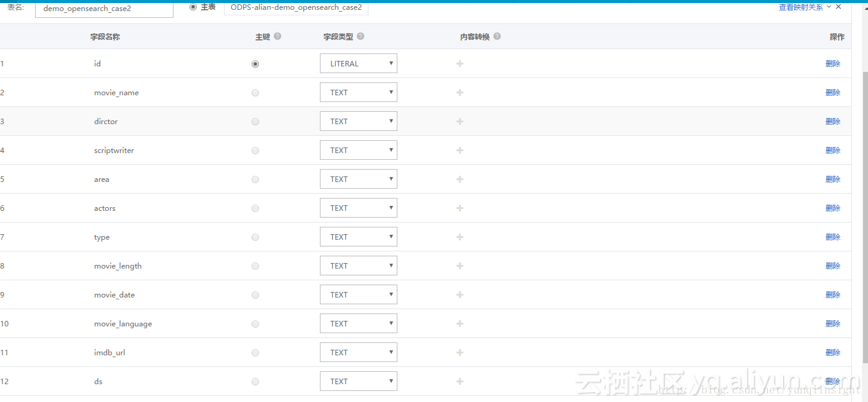Select the 主表 radio button
Image resolution: width=868 pixels, height=402 pixels.
[193, 7]
